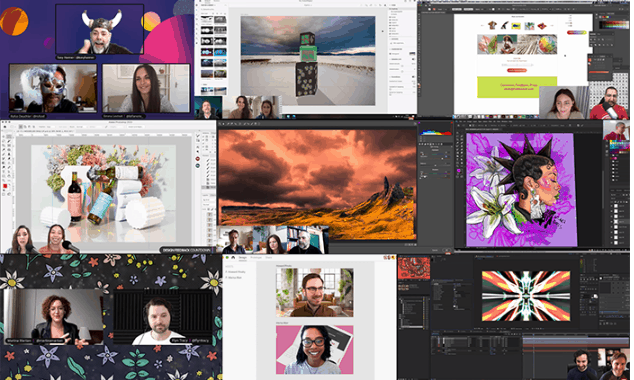Click the right carousel arrow on Illustrator artboard
Image resolution: width=634 pixels, height=380 pixels.
tap(552, 25)
